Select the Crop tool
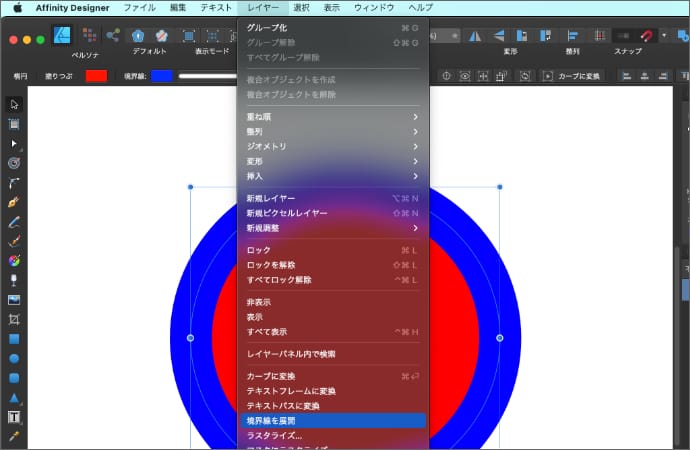The width and height of the screenshot is (690, 450). [x=14, y=319]
